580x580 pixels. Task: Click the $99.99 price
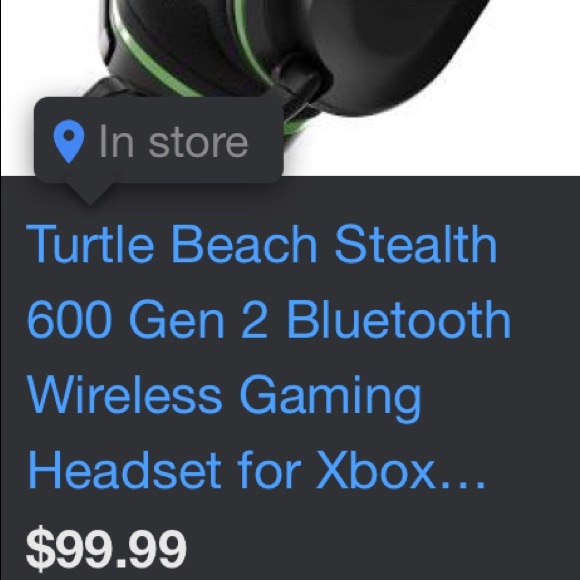click(x=106, y=548)
